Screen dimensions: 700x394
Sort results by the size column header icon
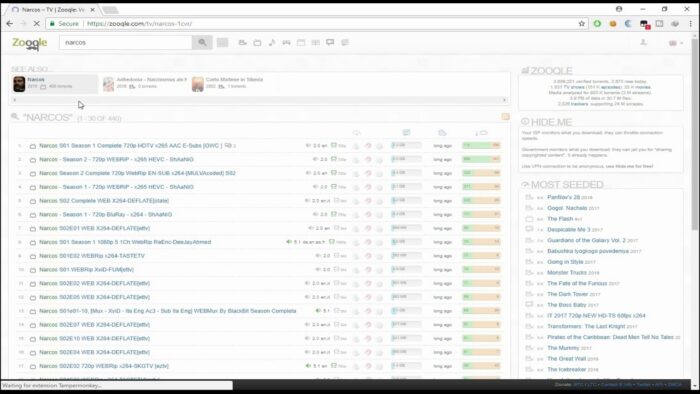point(406,133)
